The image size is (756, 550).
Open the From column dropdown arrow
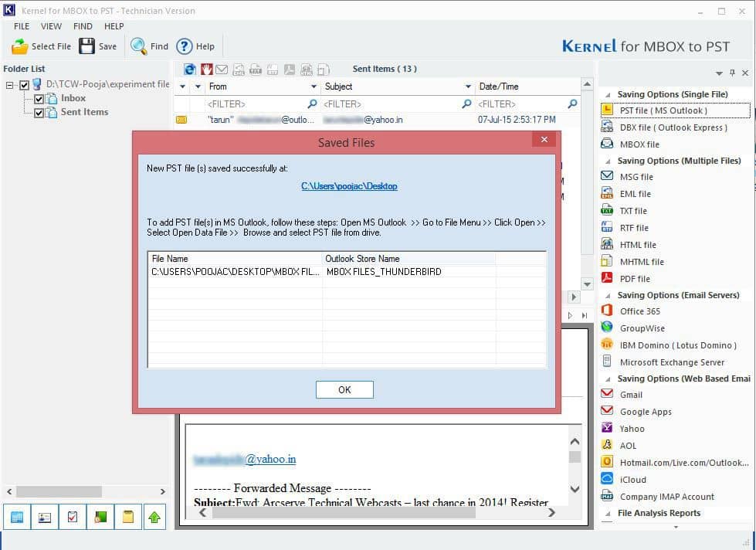click(314, 87)
